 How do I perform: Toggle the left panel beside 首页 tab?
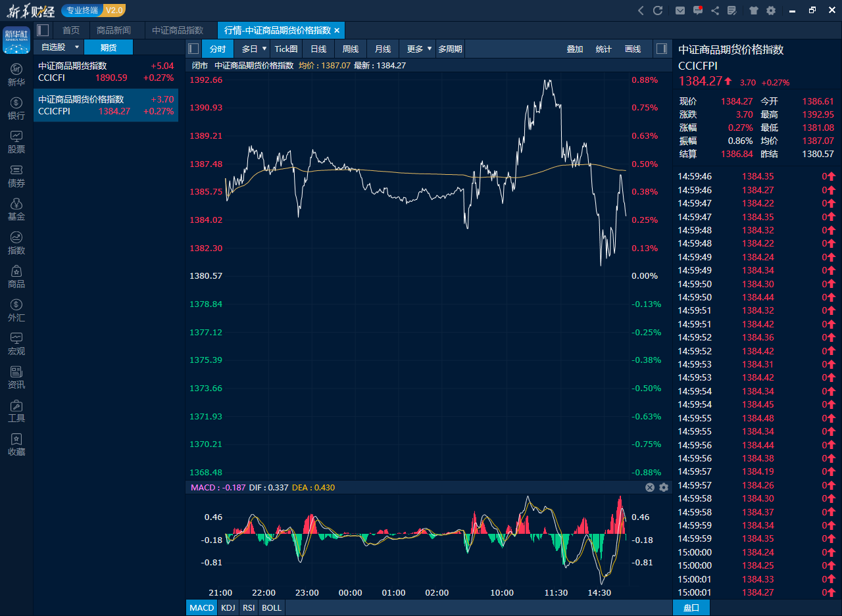[x=43, y=30]
